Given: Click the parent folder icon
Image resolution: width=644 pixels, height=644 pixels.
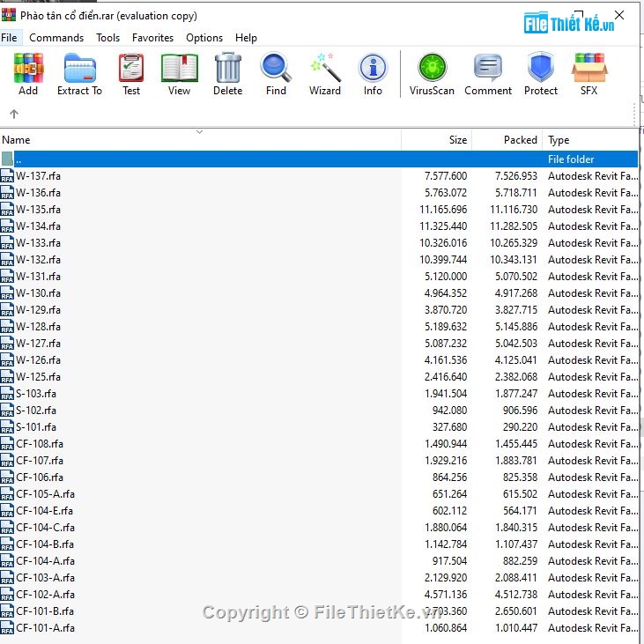Looking at the screenshot, I should pyautogui.click(x=7, y=159).
